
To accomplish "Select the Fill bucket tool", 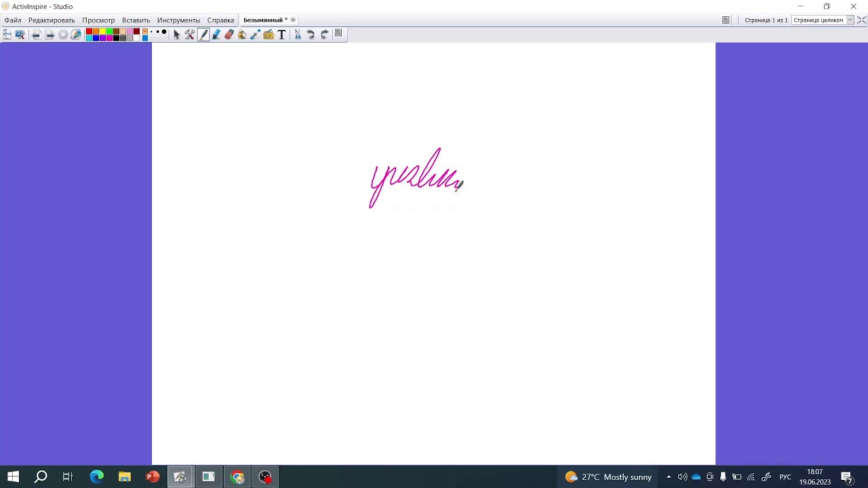I will [x=242, y=34].
